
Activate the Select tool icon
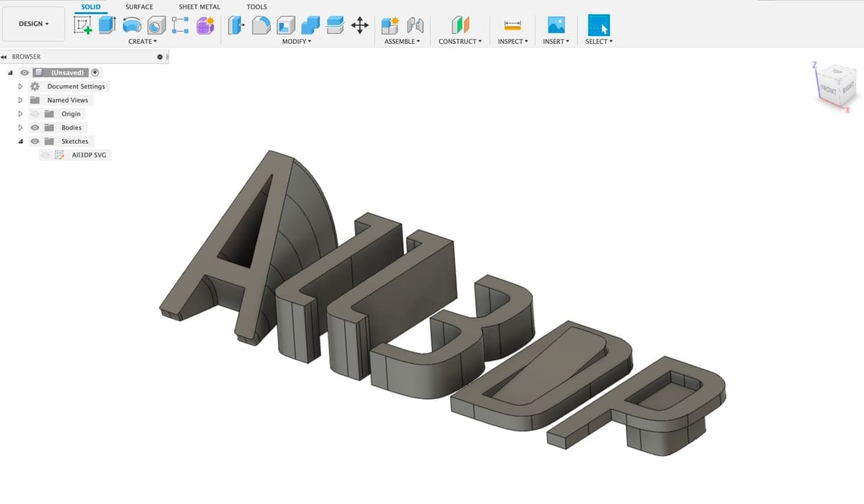tap(598, 25)
